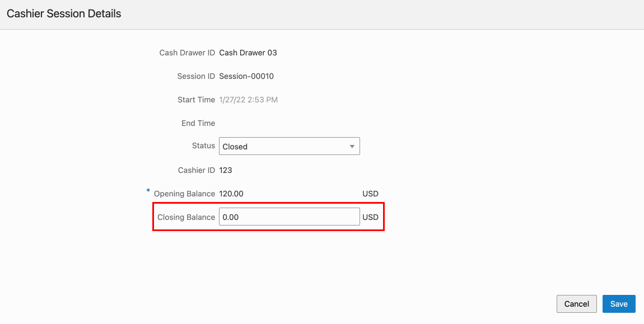Click the Closing Balance input field

pyautogui.click(x=289, y=217)
